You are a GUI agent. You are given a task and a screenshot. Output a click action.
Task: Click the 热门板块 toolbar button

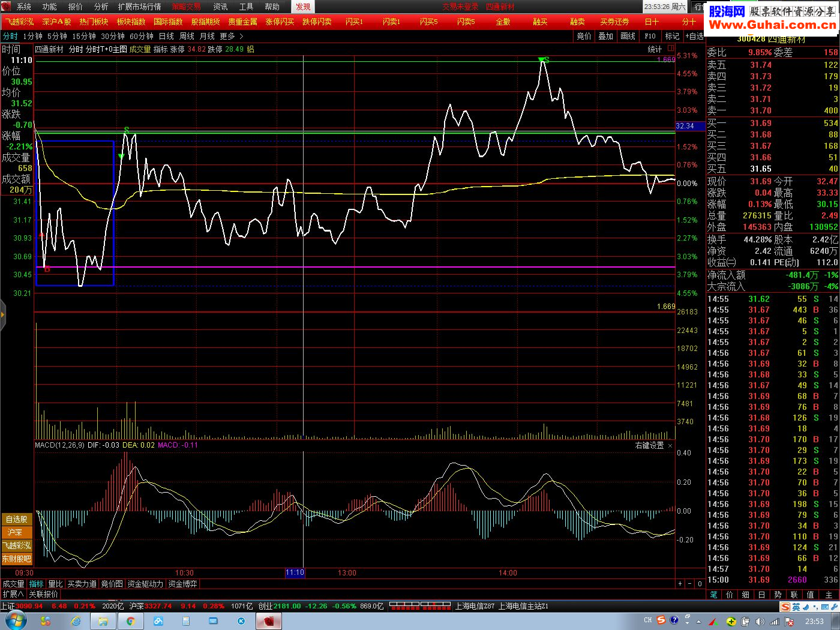[x=94, y=22]
